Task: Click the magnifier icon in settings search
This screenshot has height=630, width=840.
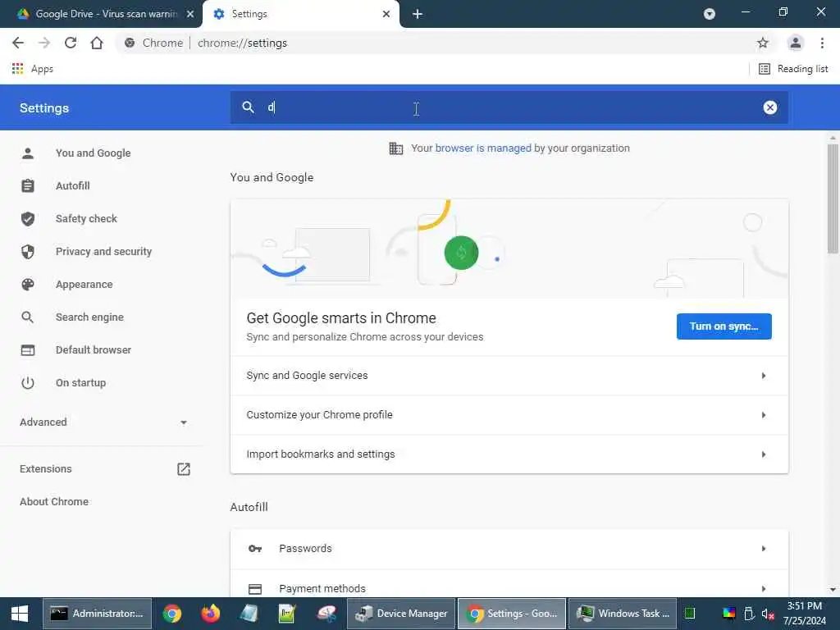Action: 248,107
